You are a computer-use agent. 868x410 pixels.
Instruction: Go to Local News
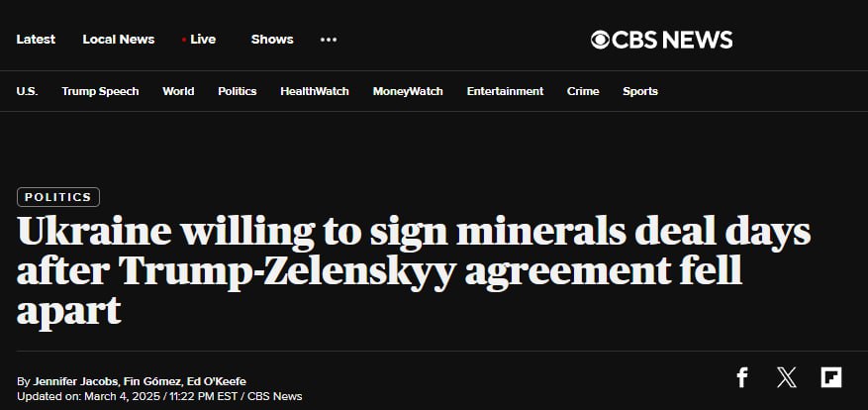119,40
